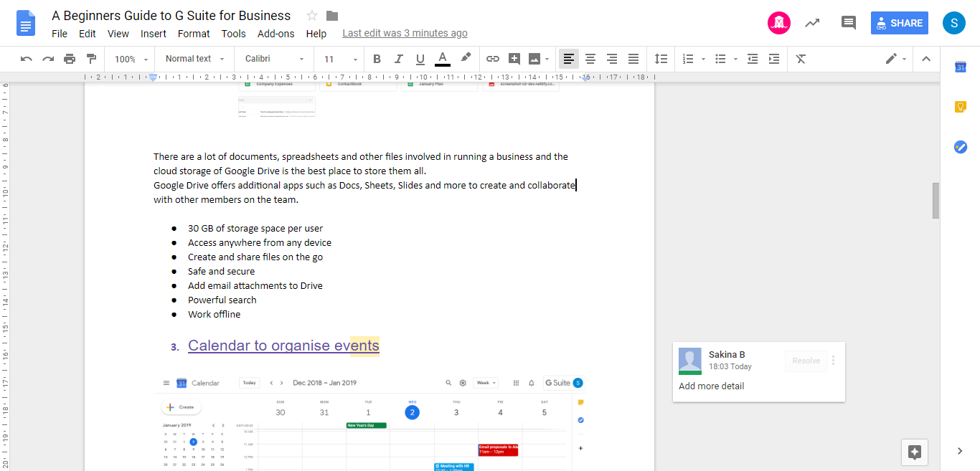Click the bullet Work offline
The height and width of the screenshot is (471, 980).
point(215,314)
